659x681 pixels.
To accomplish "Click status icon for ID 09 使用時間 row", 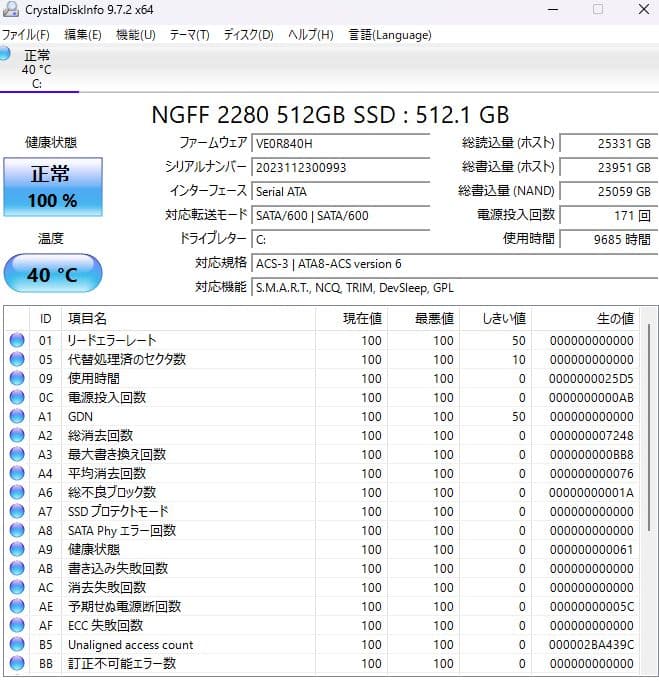I will coord(17,378).
